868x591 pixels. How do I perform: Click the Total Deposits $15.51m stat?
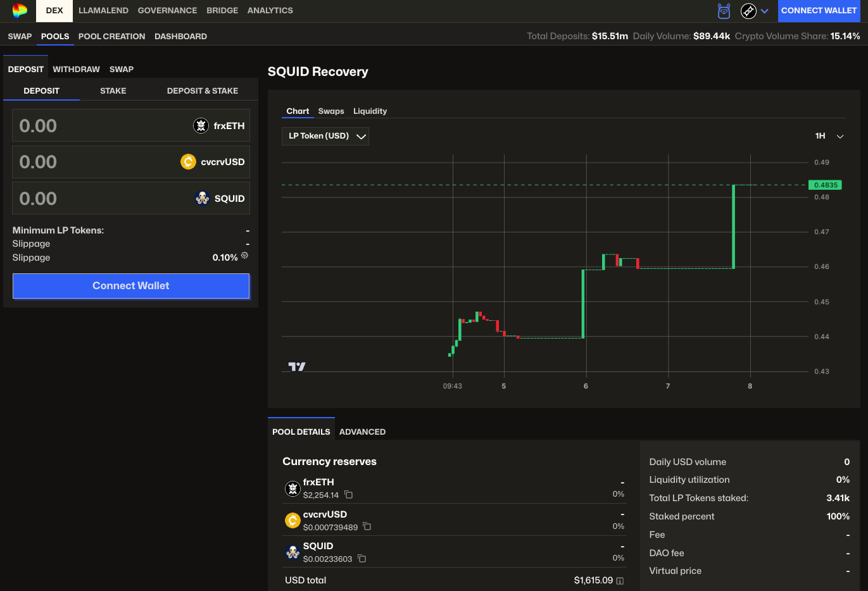[x=577, y=36]
